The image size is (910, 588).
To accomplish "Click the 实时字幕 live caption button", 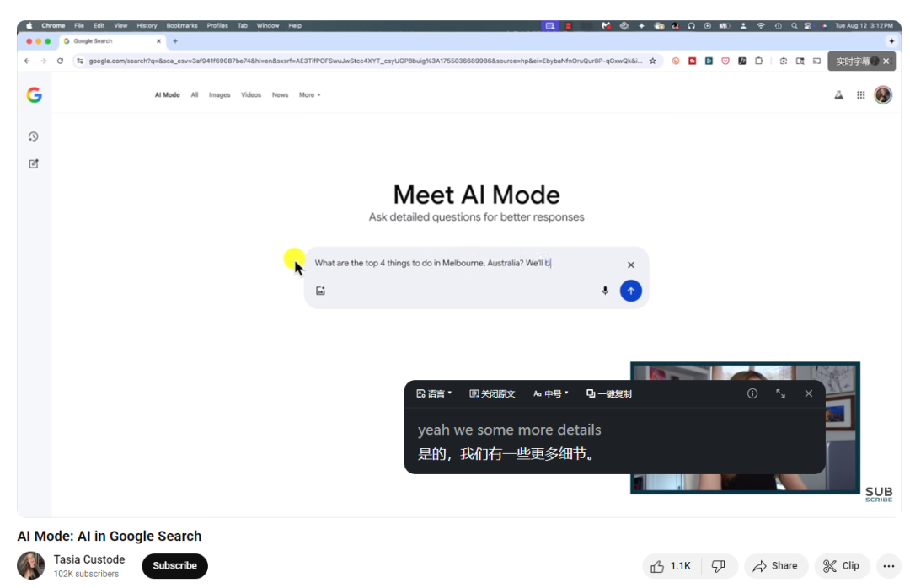I will tap(853, 61).
